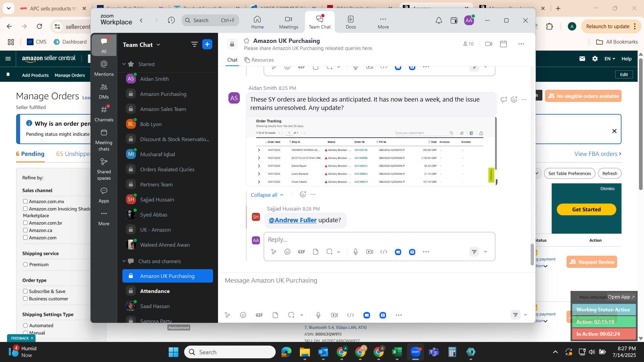The height and width of the screenshot is (362, 644).
Task: Open send options arrow in reply box
Action: coord(485,252)
